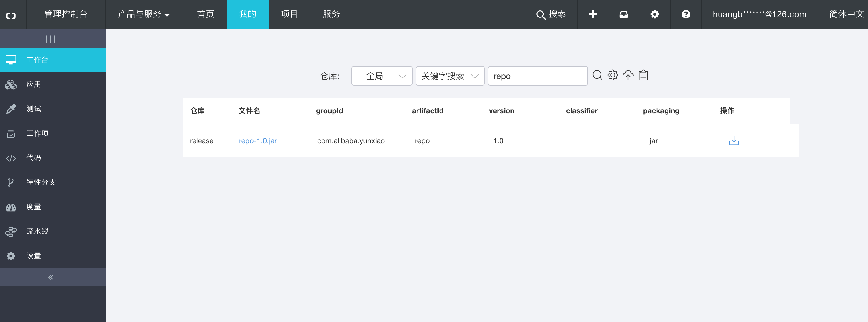Open the 管理控制台 console link
The width and height of the screenshot is (868, 322).
tap(66, 14)
